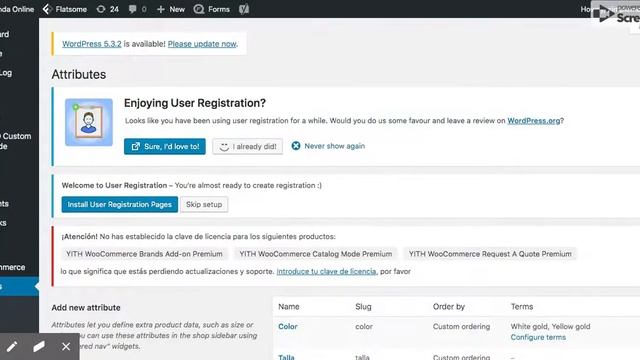The height and width of the screenshot is (360, 640).
Task: Click the Terms column header
Action: tap(522, 307)
